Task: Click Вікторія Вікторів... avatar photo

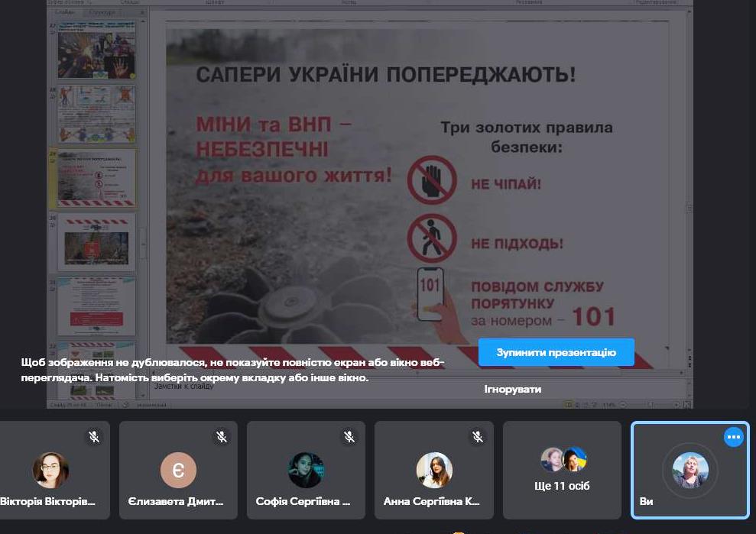Action: [50, 470]
